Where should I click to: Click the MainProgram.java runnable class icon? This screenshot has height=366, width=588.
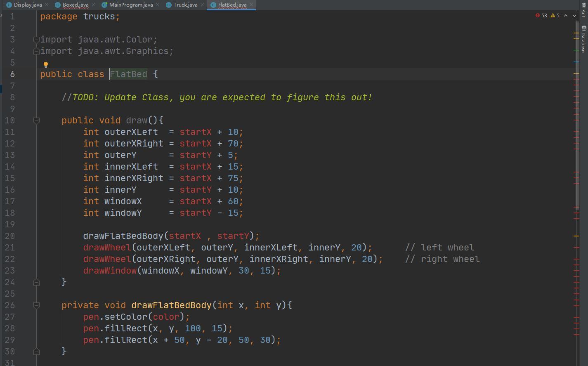click(104, 5)
